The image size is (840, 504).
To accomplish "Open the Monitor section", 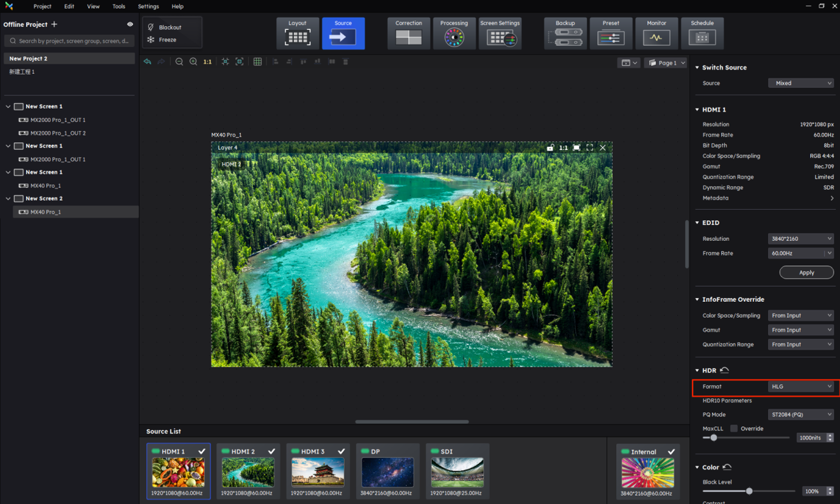I will [657, 33].
